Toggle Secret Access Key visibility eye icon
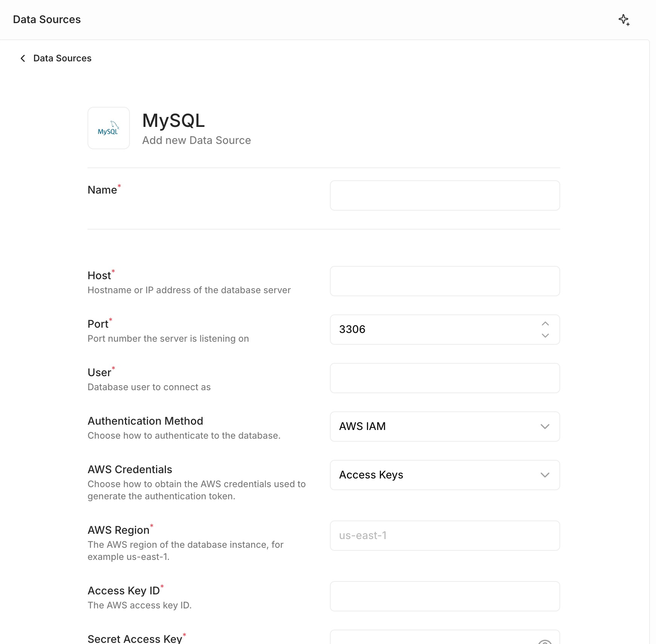This screenshot has width=656, height=644. (x=545, y=641)
